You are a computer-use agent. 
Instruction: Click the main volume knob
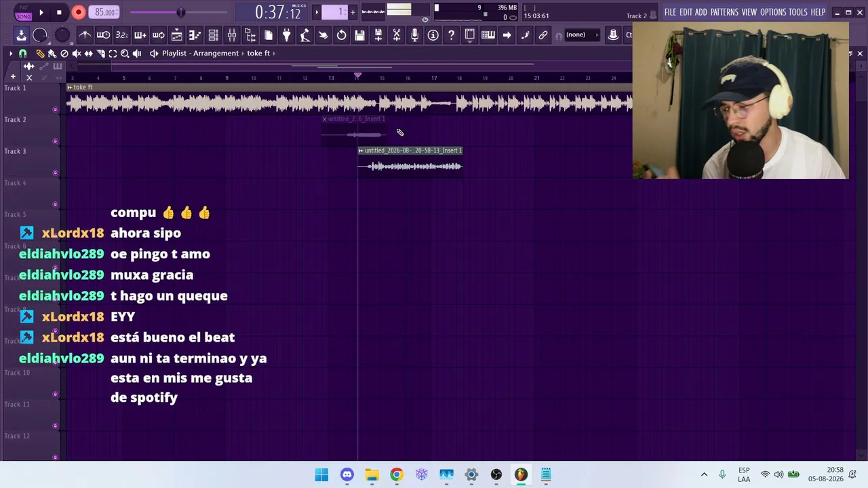[40, 35]
